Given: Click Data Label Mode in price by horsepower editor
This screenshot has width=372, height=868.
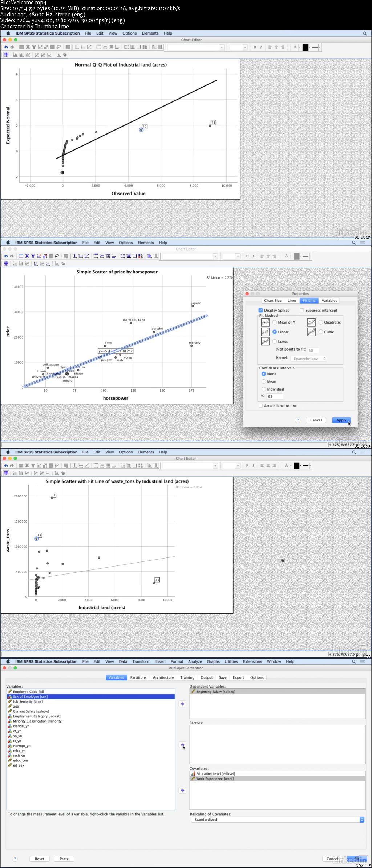Looking at the screenshot, I should click(6, 264).
